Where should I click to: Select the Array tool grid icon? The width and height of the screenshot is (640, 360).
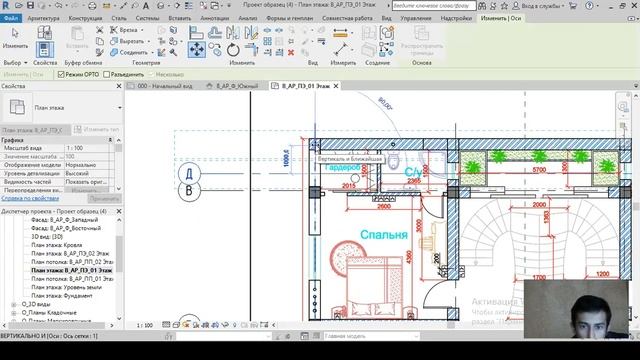pyautogui.click(x=267, y=41)
